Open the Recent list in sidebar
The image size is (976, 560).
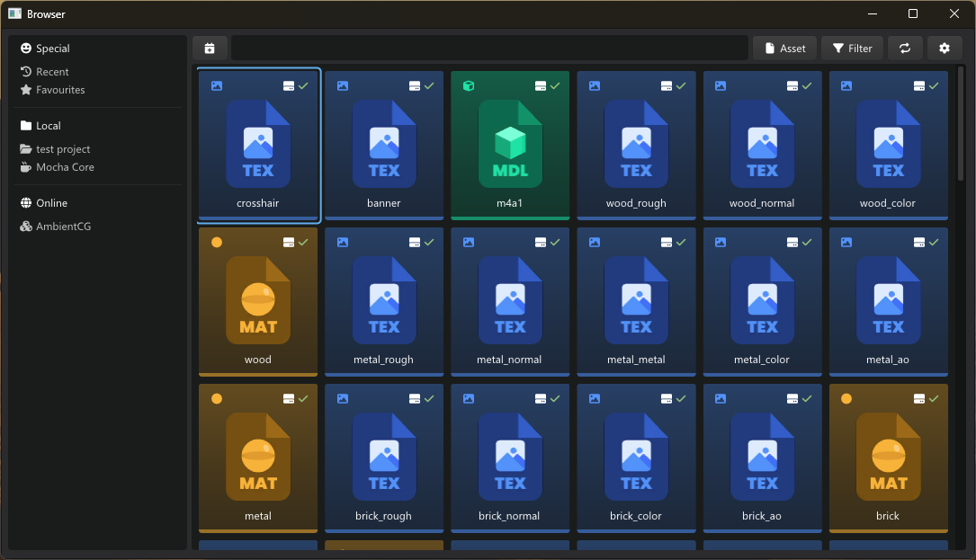click(52, 72)
